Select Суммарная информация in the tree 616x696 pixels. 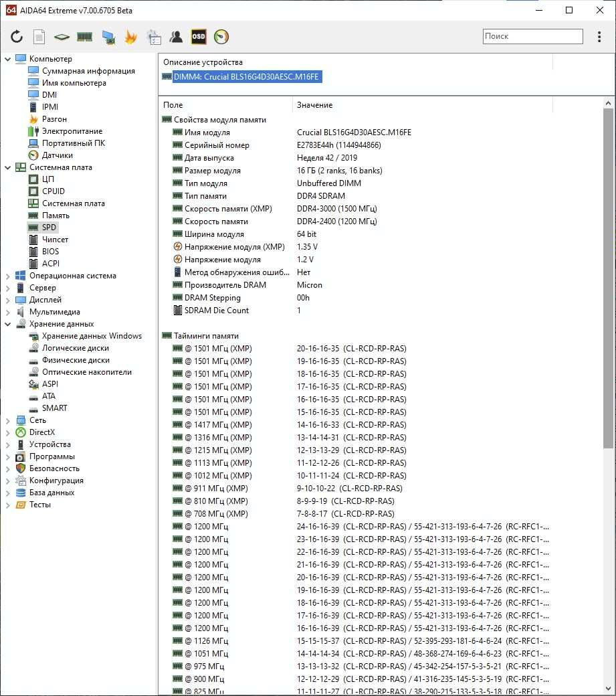click(x=88, y=70)
